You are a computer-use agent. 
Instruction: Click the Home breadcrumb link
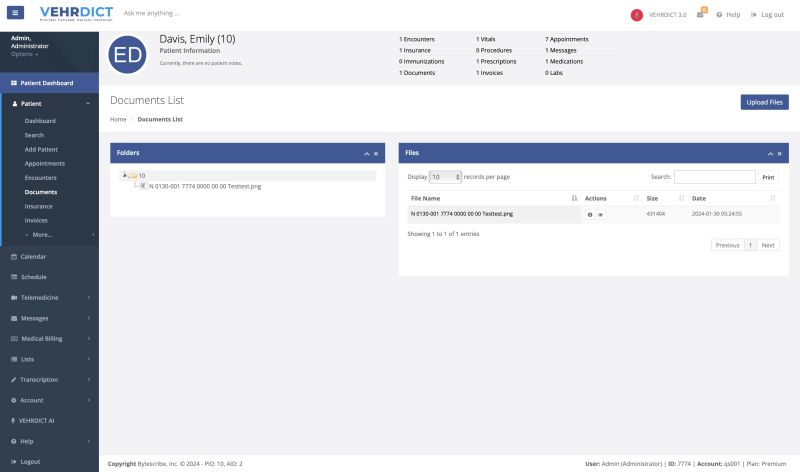point(118,119)
